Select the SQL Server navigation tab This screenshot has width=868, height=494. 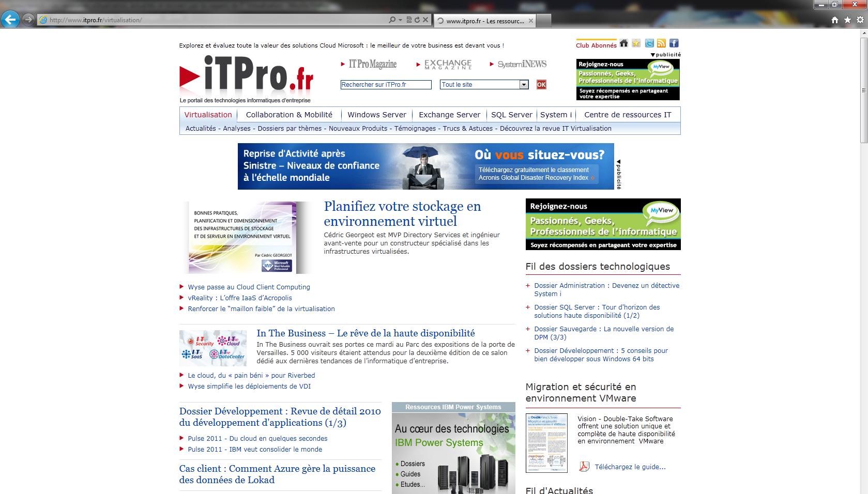click(x=512, y=115)
